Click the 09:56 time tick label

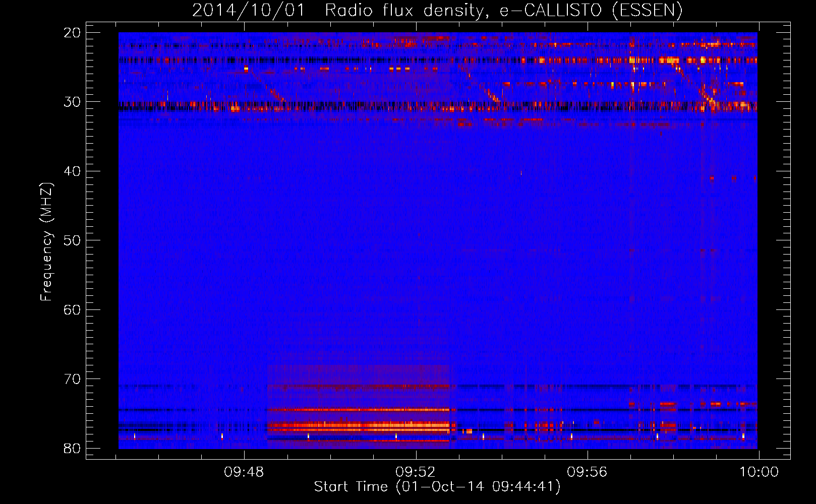click(x=587, y=472)
